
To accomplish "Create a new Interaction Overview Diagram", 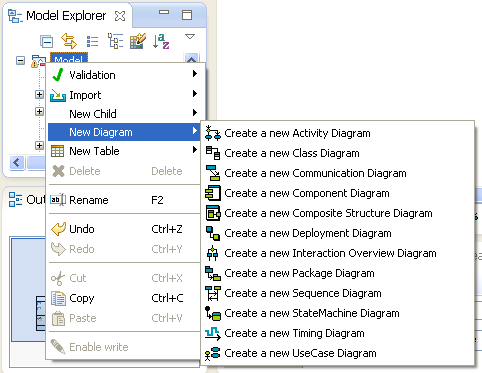I will [337, 253].
